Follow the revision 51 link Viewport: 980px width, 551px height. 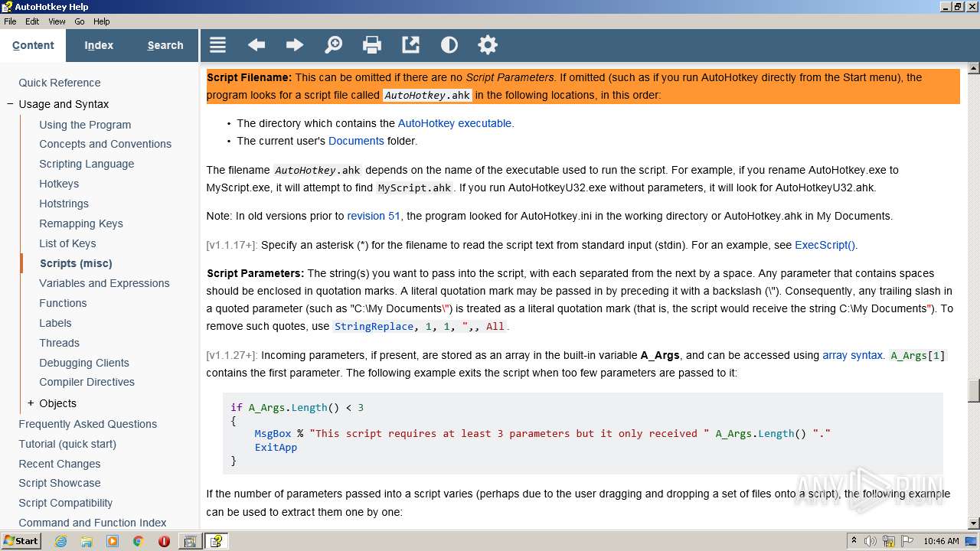point(374,216)
